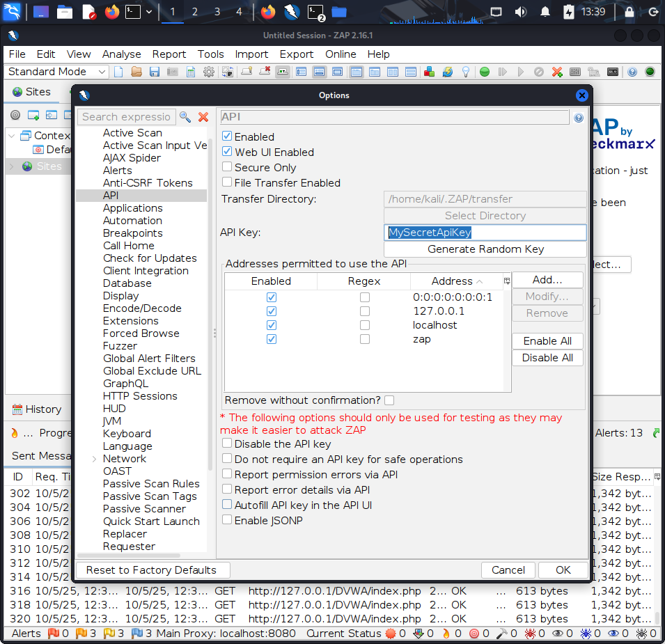
Task: Enable the Secure Only checkbox
Action: coord(227,166)
